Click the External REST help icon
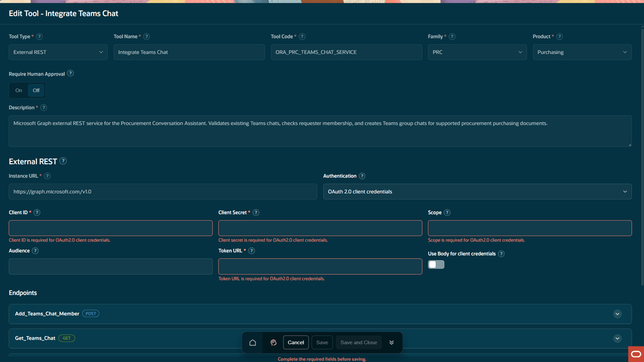Viewport: 644px width, 362px height. (x=63, y=161)
